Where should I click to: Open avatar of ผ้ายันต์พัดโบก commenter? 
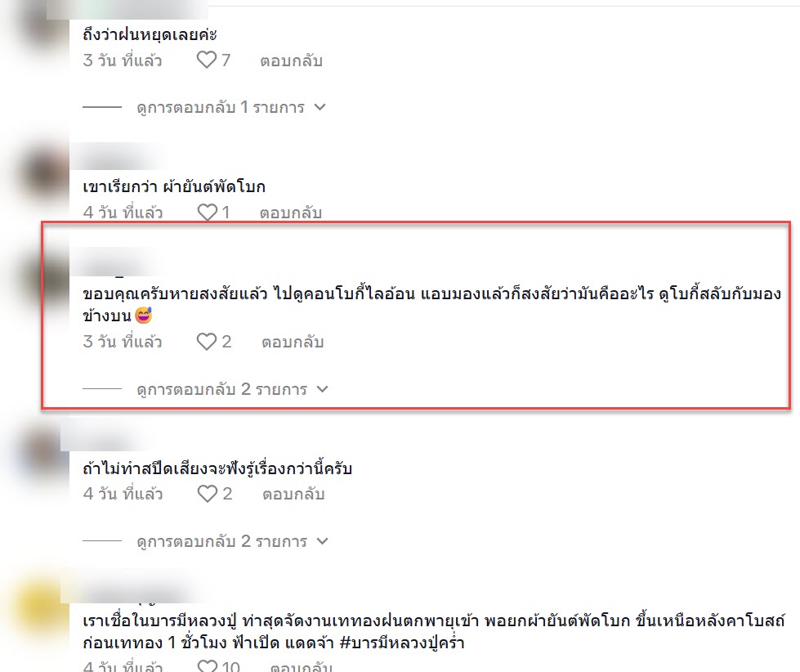(46, 174)
